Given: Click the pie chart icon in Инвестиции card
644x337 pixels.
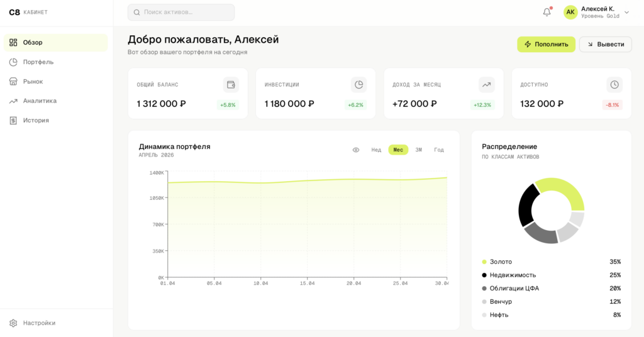Looking at the screenshot, I should click(358, 85).
